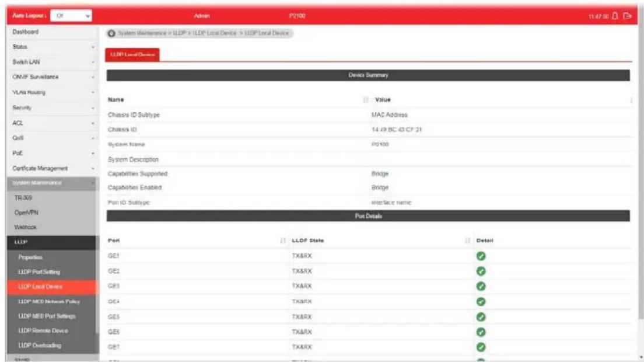The image size is (644, 362).
Task: Click the P2100 model label in header
Action: tap(297, 16)
